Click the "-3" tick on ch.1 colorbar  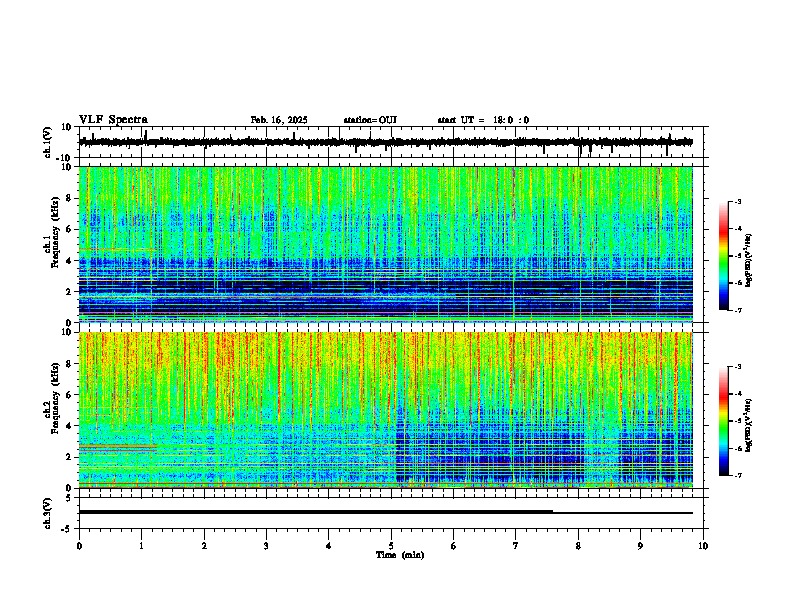(x=737, y=202)
